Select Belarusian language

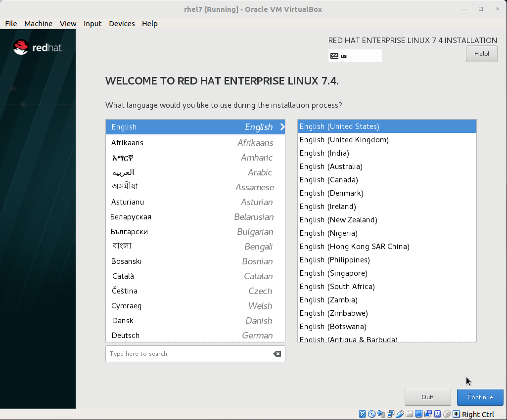(195, 217)
